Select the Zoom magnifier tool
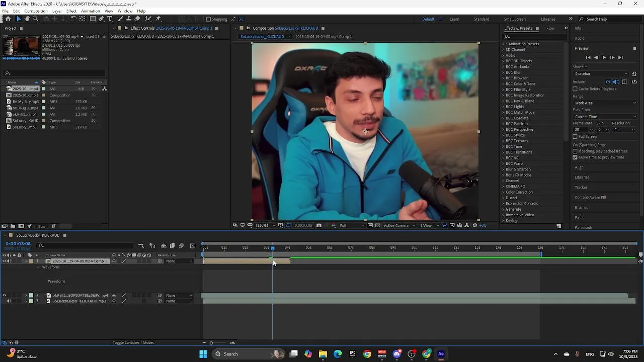 pos(35,19)
